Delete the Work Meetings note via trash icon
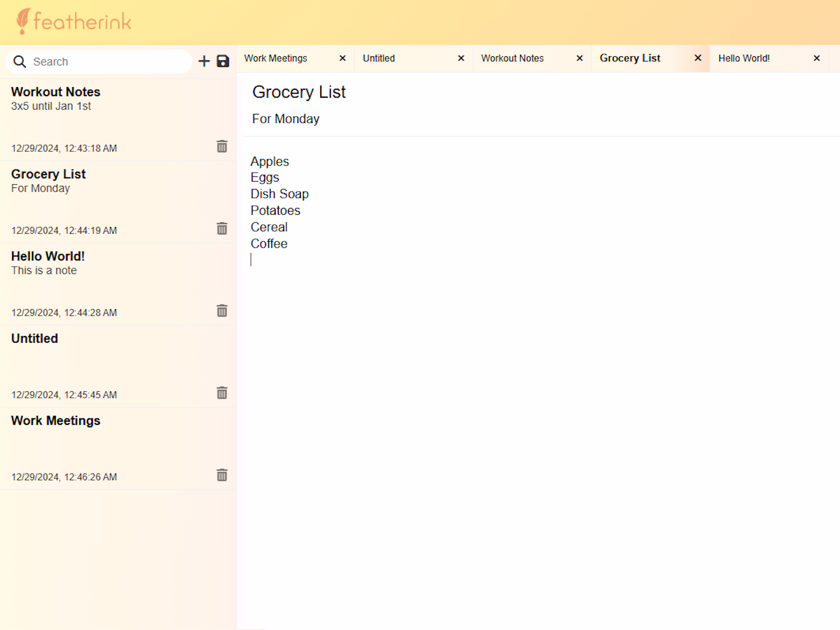The width and height of the screenshot is (840, 630). point(222,475)
